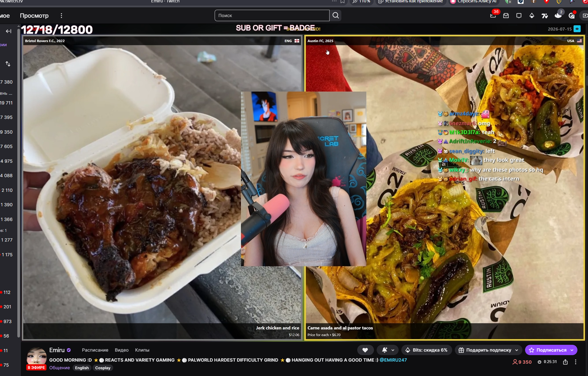
Task: Click the Cosplay tag
Action: click(x=103, y=368)
